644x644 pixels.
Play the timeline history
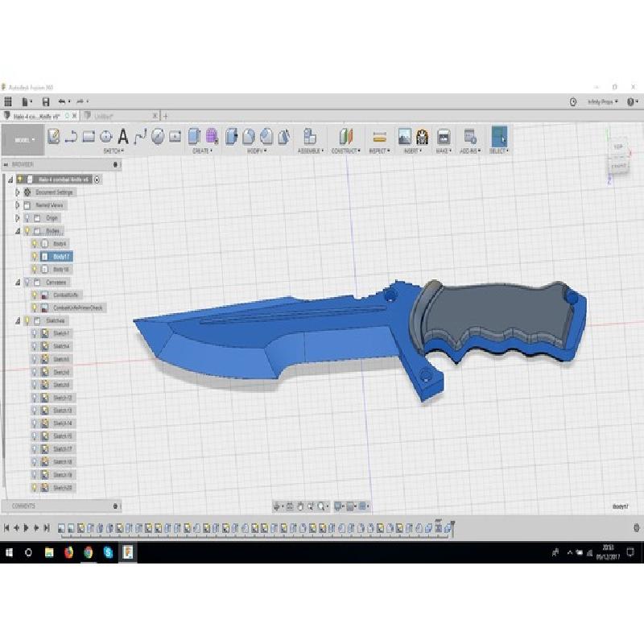(x=27, y=528)
